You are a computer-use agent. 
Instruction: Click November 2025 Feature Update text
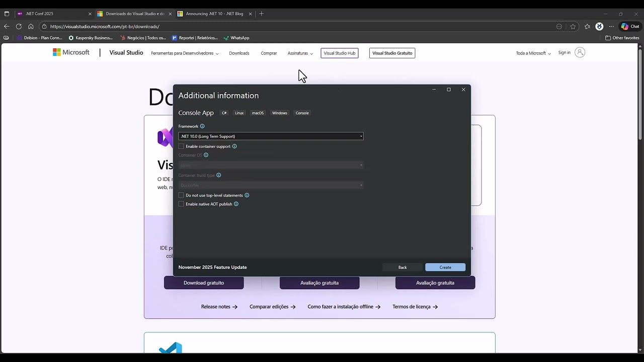[212, 267]
